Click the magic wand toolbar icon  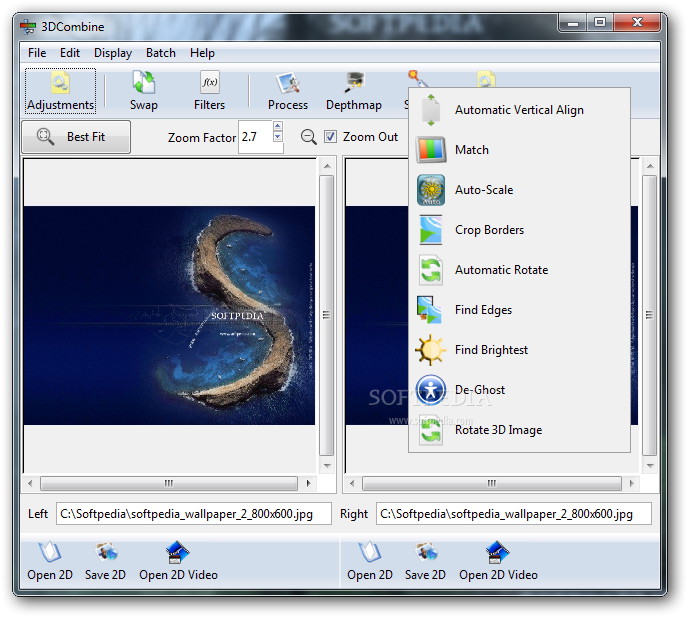417,79
